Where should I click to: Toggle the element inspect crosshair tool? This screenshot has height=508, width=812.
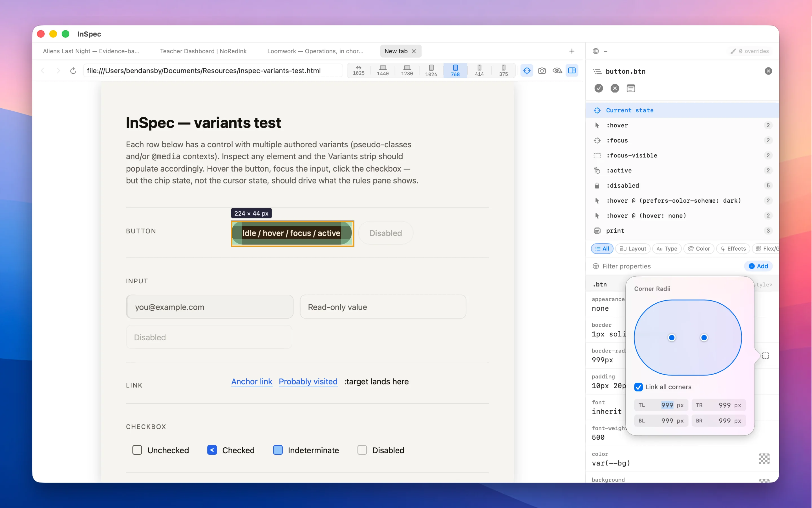coord(527,71)
